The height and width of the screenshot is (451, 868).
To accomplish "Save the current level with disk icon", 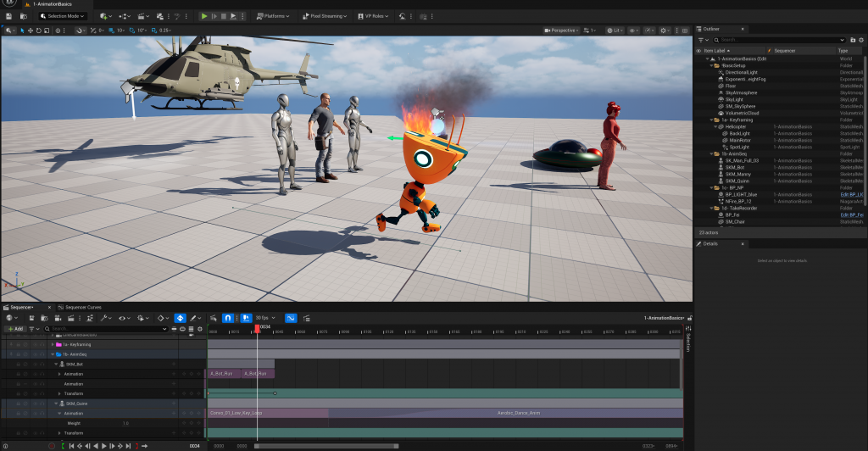I will 8,16.
